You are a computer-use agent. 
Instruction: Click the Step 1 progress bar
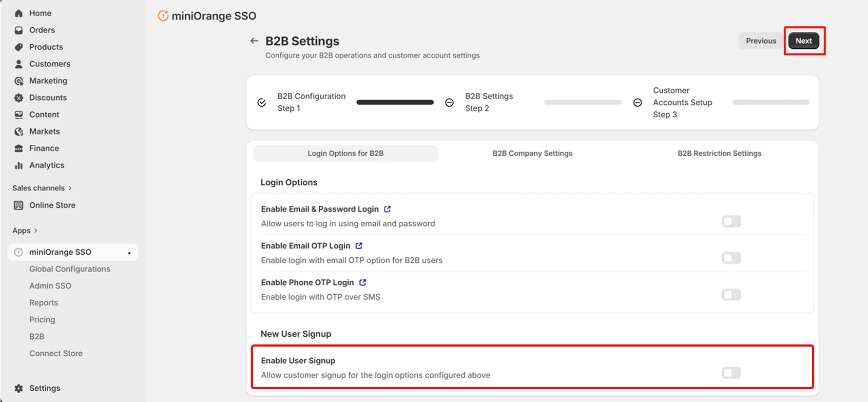(395, 103)
